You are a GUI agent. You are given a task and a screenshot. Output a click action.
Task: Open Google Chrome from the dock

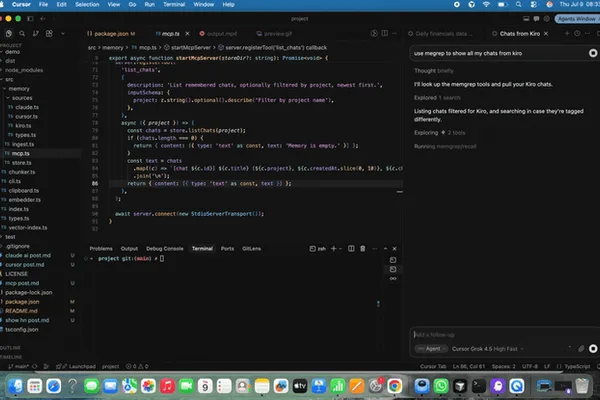pos(395,386)
